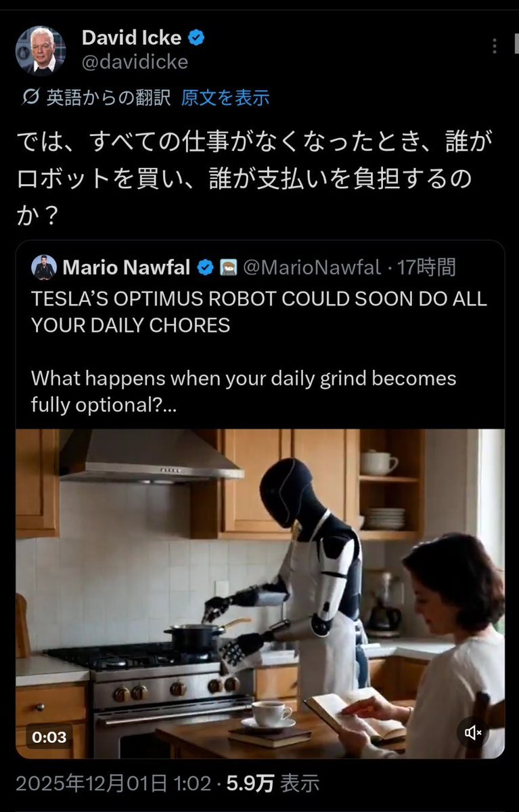Open Mario Nawfal's small avatar
Screen dimensions: 519x812
44,268
